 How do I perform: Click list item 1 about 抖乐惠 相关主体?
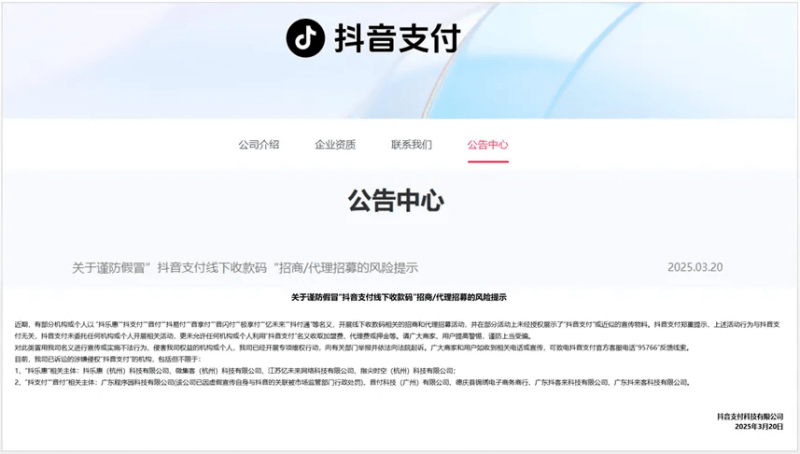coord(235,371)
